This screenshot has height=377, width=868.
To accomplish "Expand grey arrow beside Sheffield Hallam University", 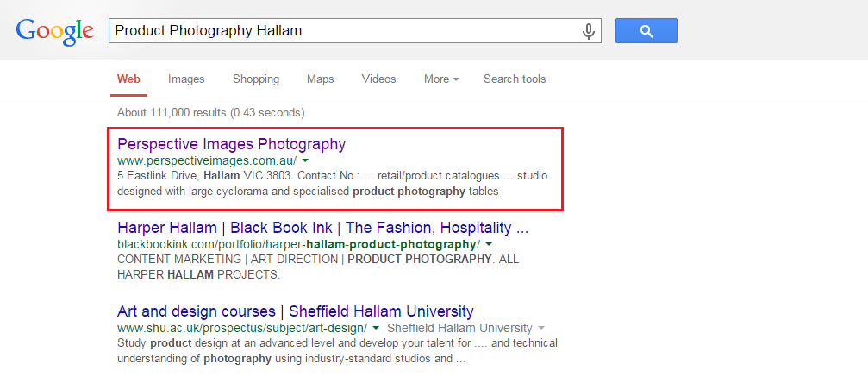I will click(541, 328).
